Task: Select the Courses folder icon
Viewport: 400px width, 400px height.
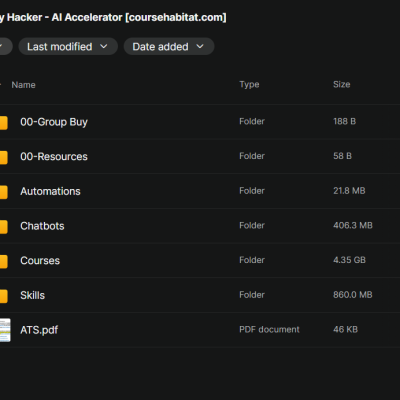Action: pos(4,261)
